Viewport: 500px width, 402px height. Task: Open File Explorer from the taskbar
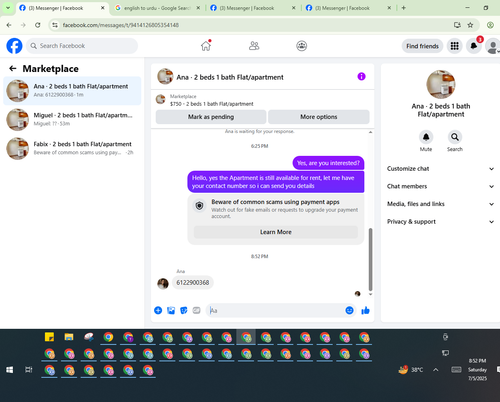[69, 337]
